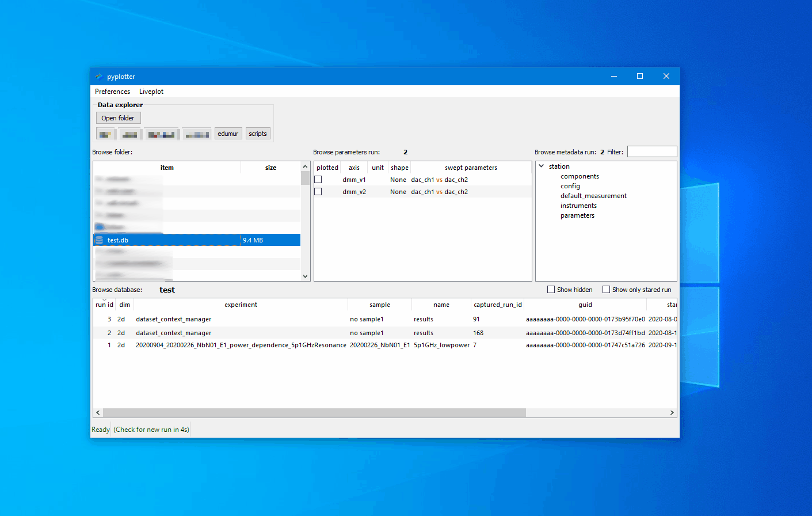Screen dimensions: 812x516
Task: Click guid ending in 0173b95f70e0
Action: click(x=585, y=319)
